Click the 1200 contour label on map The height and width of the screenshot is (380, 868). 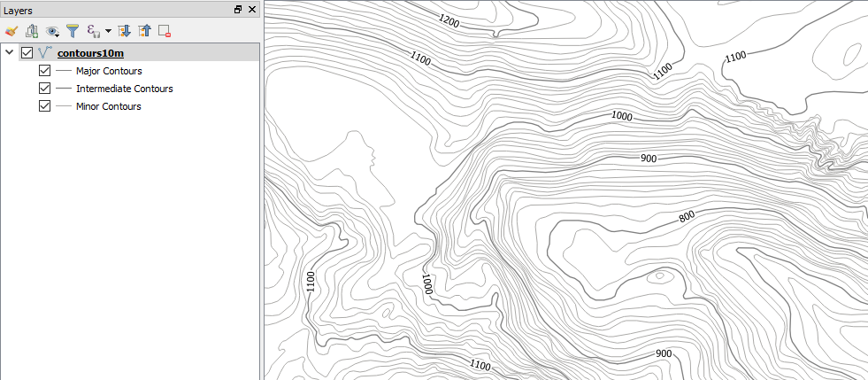point(449,21)
